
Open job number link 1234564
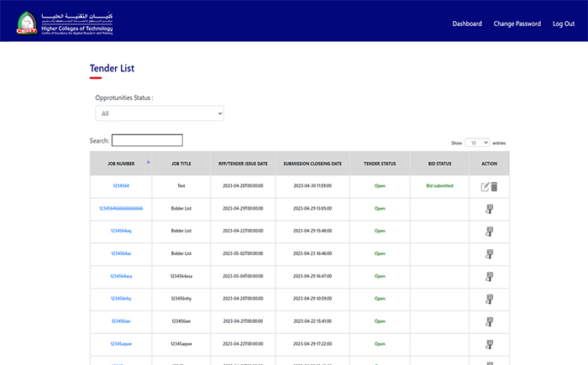pyautogui.click(x=121, y=186)
